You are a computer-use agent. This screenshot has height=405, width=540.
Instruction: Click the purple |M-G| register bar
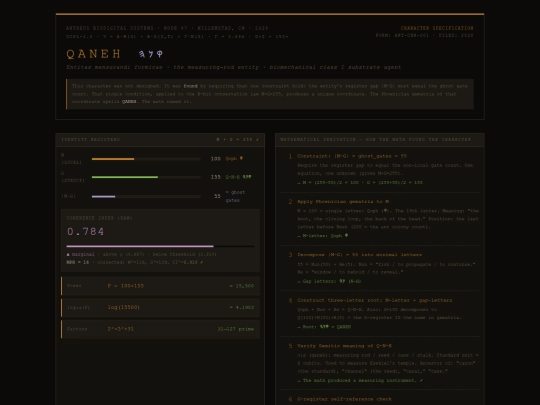103,197
